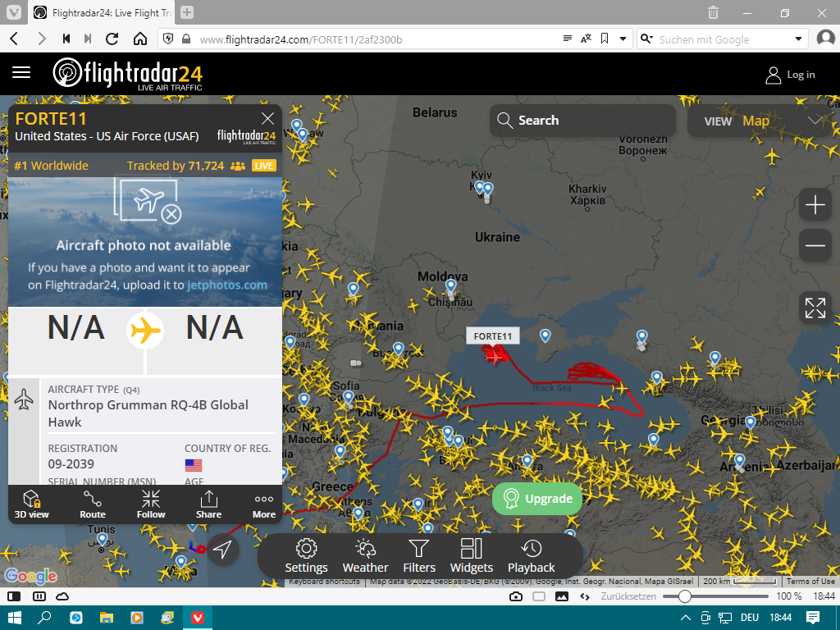Open File Explorer from taskbar
This screenshot has height=630, width=840.
click(x=107, y=618)
